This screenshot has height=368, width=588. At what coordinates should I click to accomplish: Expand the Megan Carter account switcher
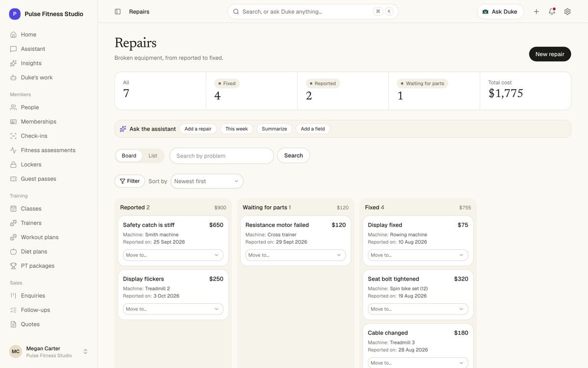pos(85,351)
